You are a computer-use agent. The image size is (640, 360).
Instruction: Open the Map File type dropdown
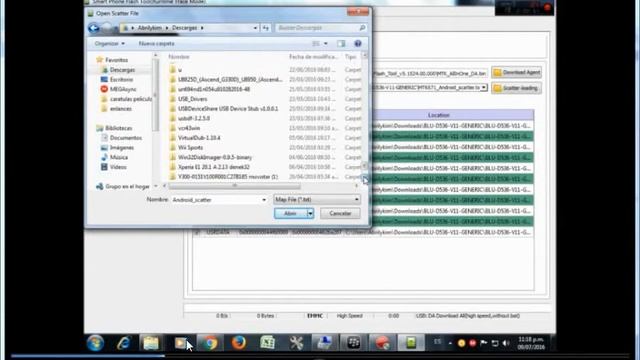pos(317,200)
